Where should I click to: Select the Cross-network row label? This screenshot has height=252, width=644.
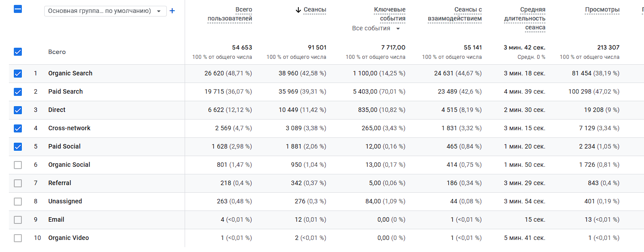tap(69, 128)
